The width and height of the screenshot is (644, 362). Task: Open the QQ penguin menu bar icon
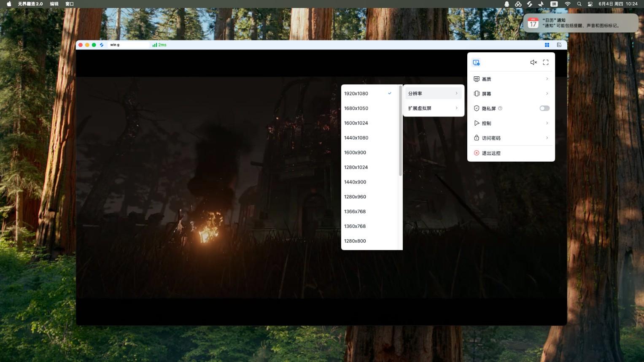507,4
